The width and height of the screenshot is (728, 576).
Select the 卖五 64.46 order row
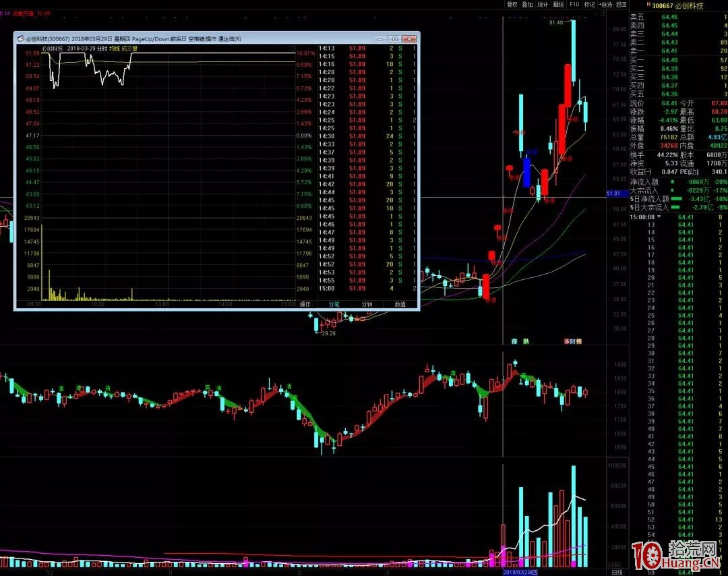(678, 17)
